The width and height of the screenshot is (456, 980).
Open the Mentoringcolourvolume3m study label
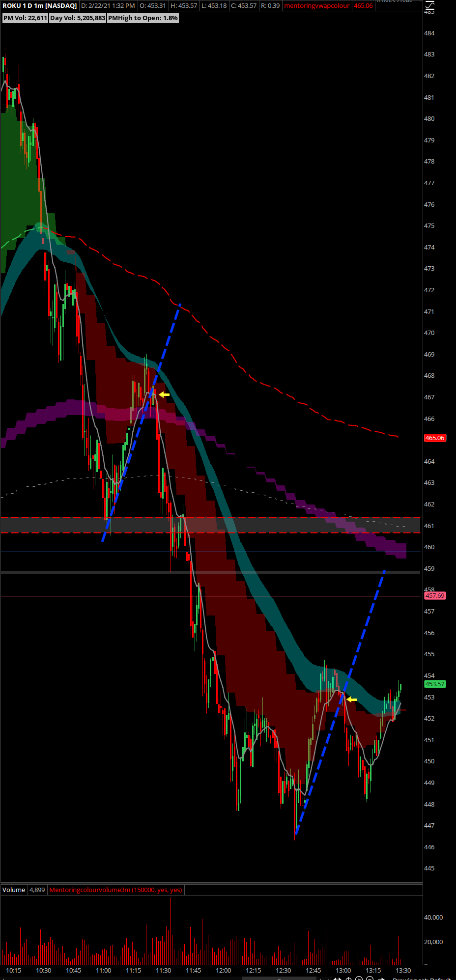(115, 890)
